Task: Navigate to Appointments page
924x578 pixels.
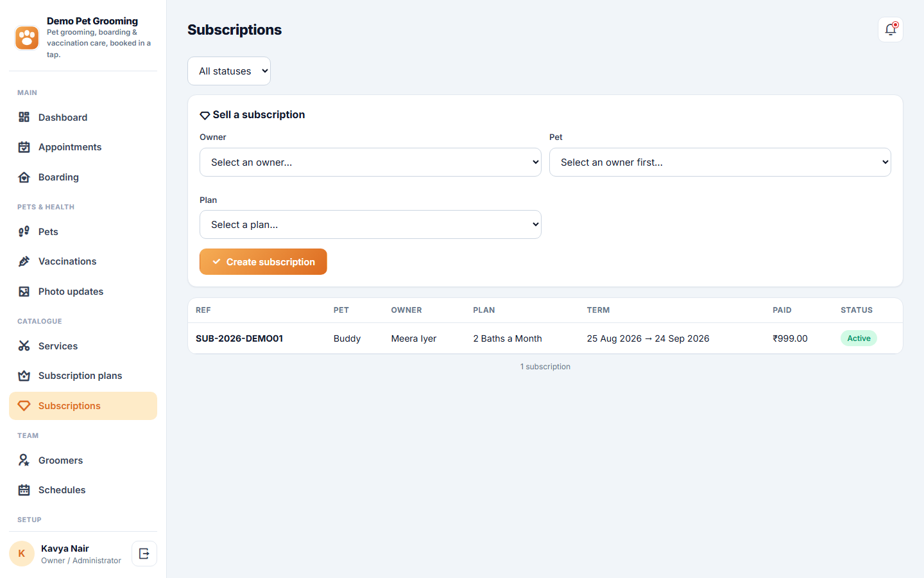Action: click(x=83, y=147)
